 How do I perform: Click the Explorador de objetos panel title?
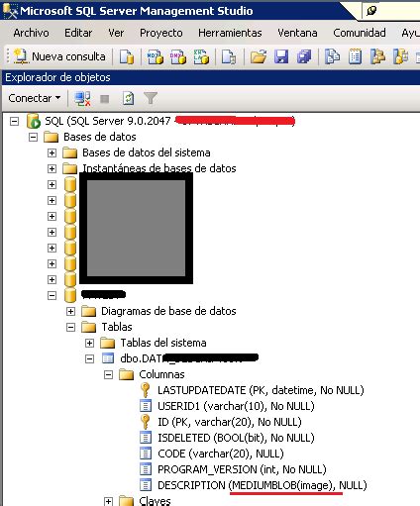(57, 77)
